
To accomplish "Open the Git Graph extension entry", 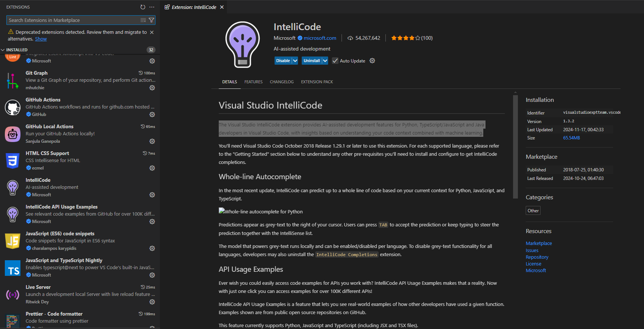I will [x=80, y=81].
